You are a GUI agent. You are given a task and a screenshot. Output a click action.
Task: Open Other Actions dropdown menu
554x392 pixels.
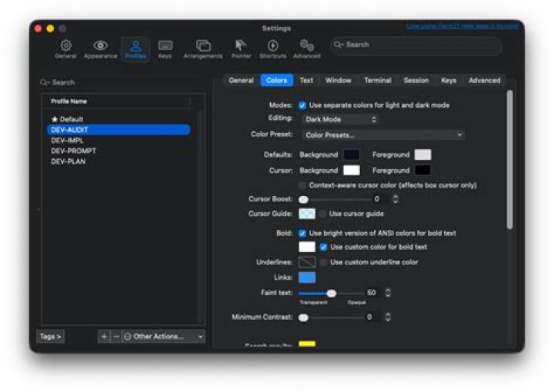(x=163, y=336)
